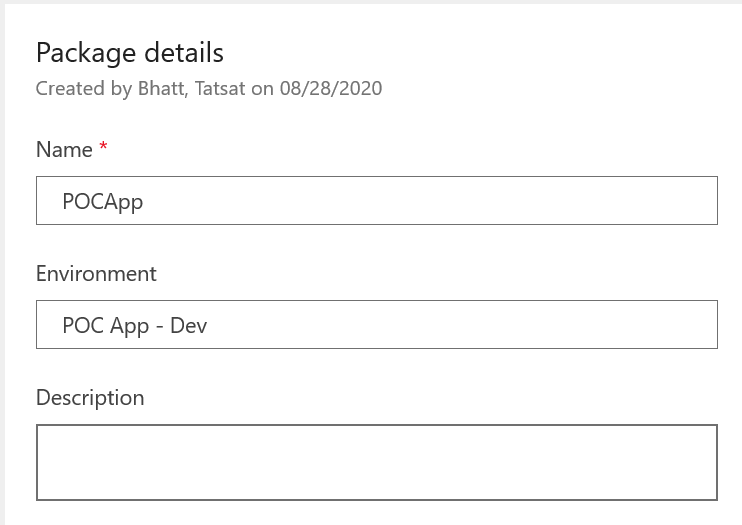Image resolution: width=742 pixels, height=525 pixels.
Task: Click the word details in the heading
Action: (184, 52)
